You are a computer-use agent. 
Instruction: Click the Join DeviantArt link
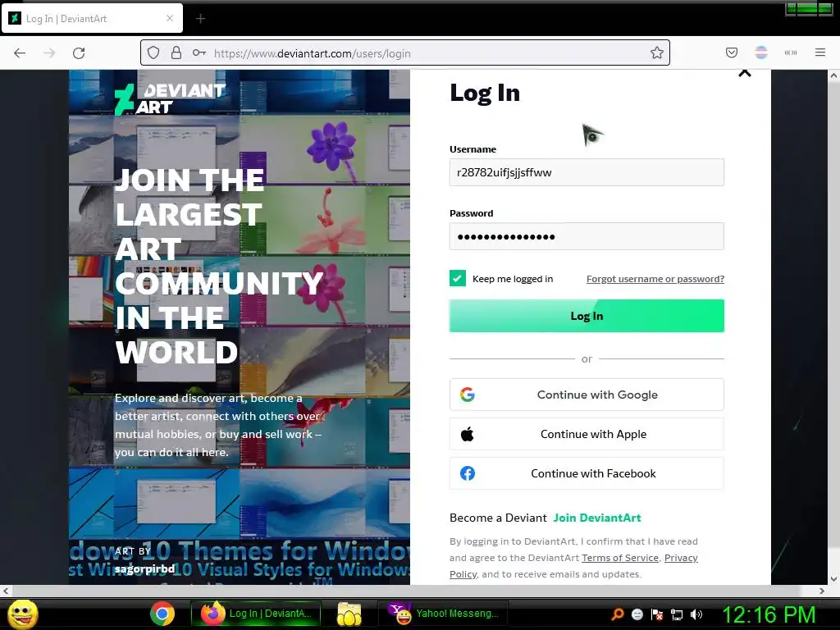click(x=597, y=518)
